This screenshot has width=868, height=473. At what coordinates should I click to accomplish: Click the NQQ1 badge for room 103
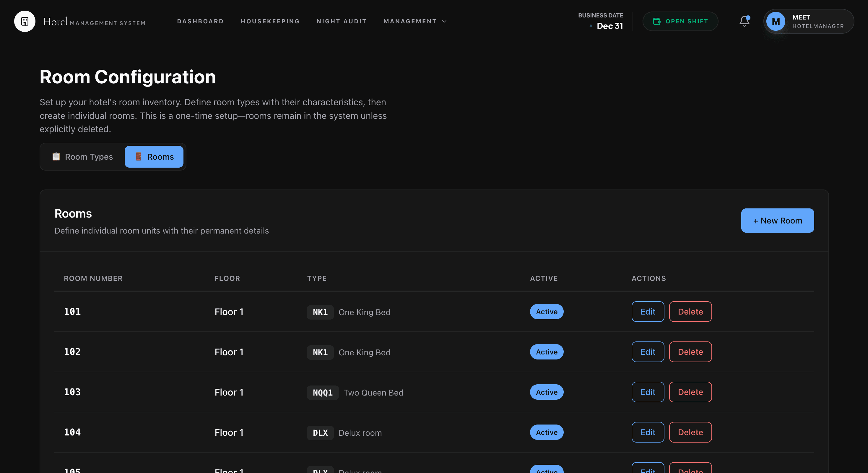(x=322, y=392)
